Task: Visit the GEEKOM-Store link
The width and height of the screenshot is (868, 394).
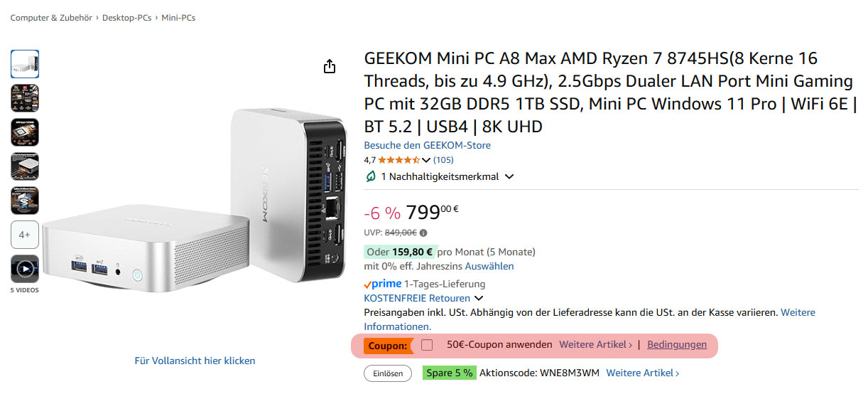Action: point(427,145)
